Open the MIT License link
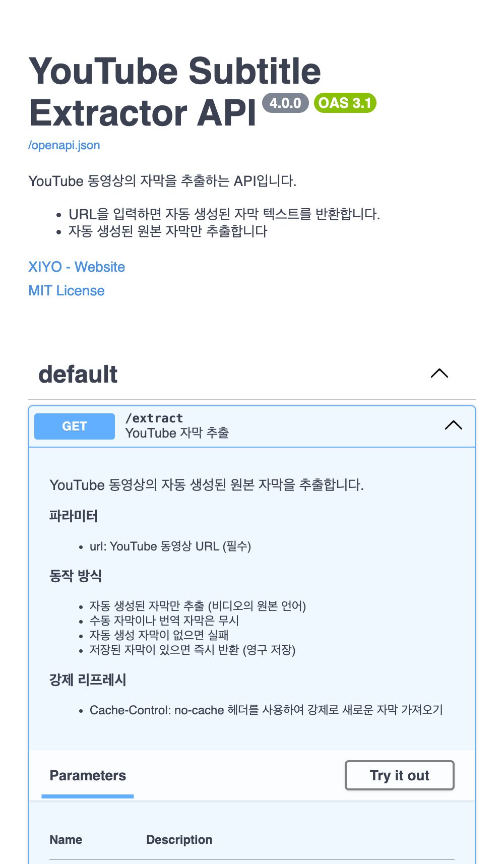This screenshot has height=864, width=504. pyautogui.click(x=67, y=290)
